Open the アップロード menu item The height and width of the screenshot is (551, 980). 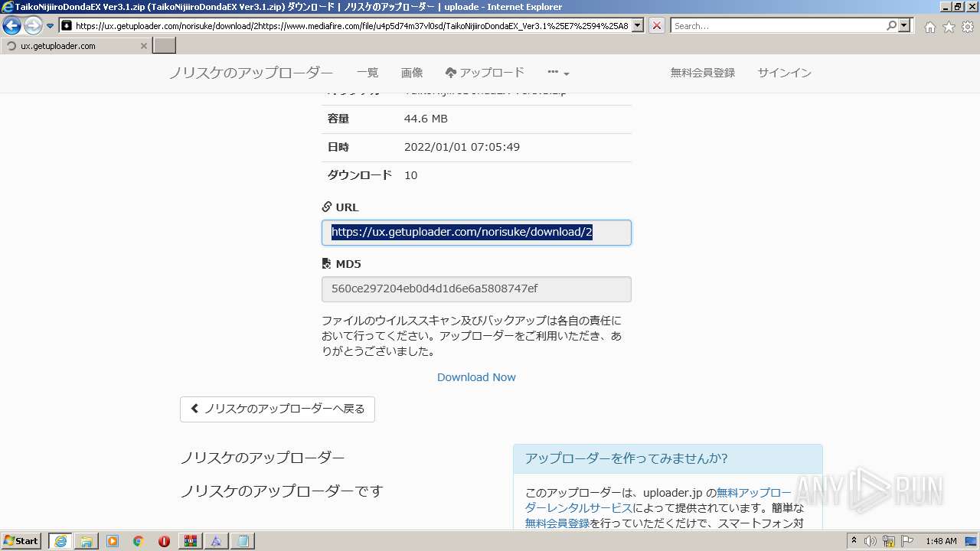tap(485, 73)
